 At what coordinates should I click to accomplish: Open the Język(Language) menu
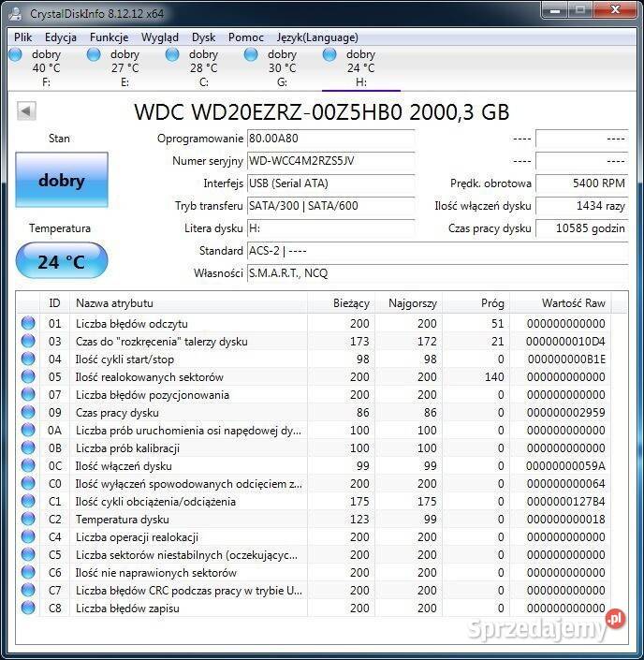pyautogui.click(x=317, y=37)
